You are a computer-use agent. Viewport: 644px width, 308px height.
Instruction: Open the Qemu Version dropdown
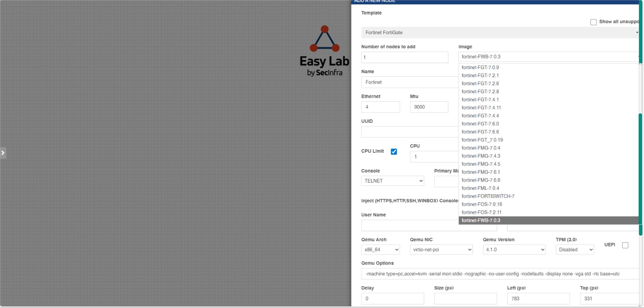[x=514, y=250]
